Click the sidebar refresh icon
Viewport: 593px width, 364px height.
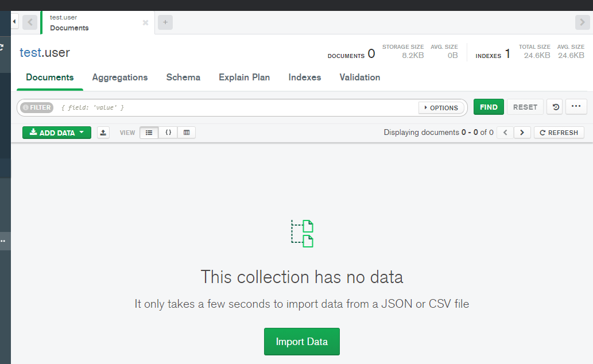point(2,47)
